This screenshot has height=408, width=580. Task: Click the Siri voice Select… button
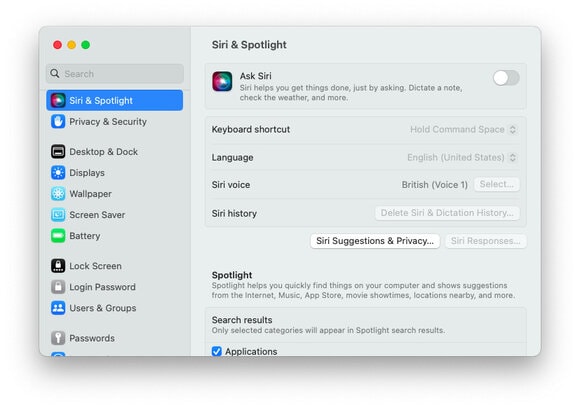(x=496, y=184)
